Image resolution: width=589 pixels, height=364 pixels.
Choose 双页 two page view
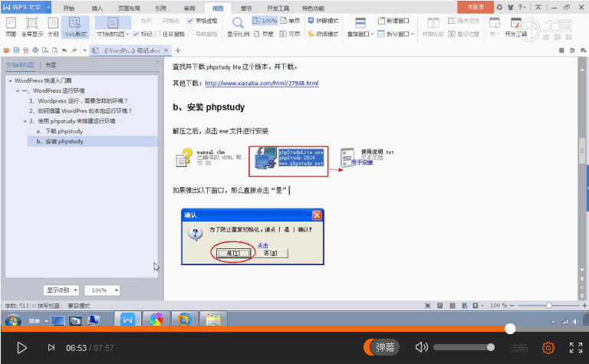290,34
